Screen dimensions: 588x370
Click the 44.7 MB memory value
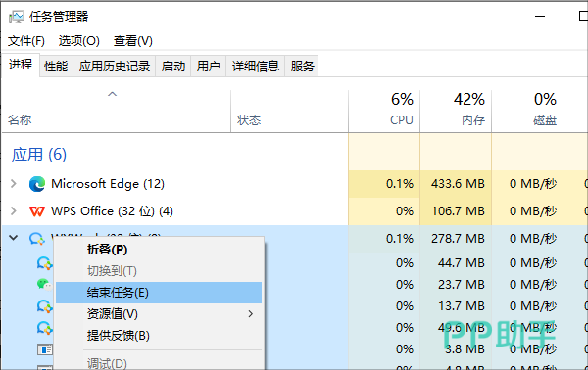point(462,263)
